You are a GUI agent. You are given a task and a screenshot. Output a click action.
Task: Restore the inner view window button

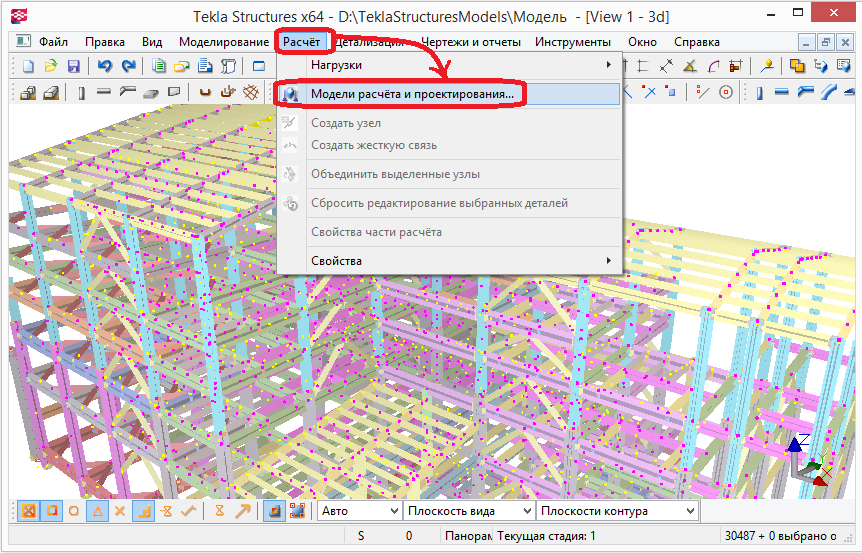(825, 42)
